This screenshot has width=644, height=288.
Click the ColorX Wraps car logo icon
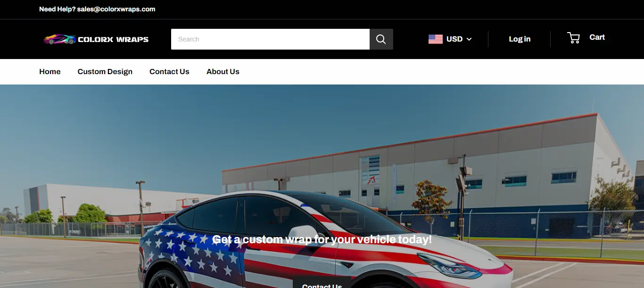(59, 39)
